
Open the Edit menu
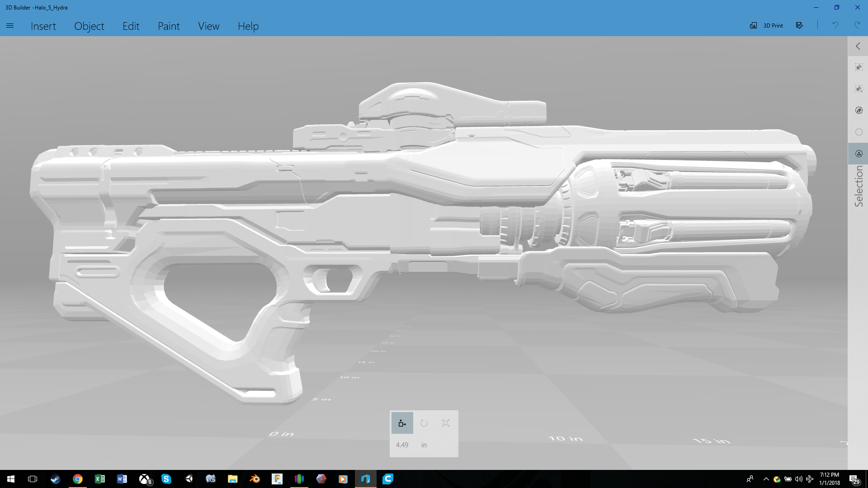131,26
